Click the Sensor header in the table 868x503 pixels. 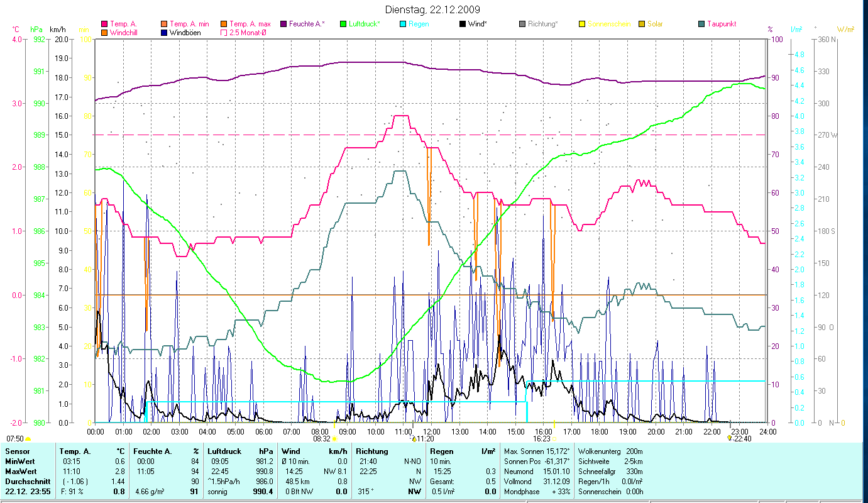[x=17, y=451]
